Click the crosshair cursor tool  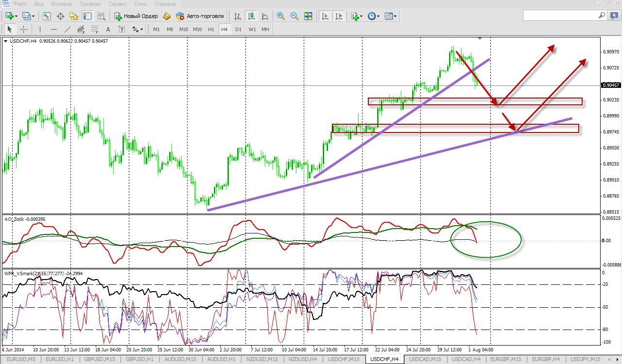pyautogui.click(x=23, y=29)
